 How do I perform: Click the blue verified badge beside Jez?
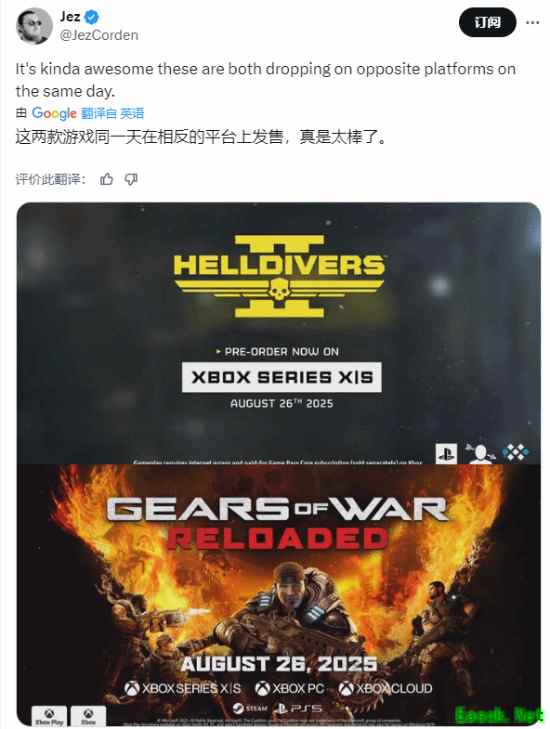coord(92,17)
